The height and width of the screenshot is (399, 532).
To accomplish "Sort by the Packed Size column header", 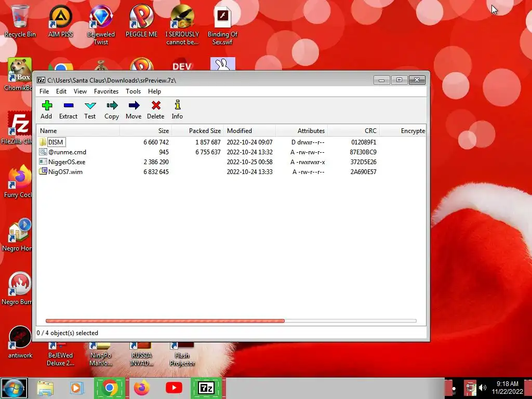I will pyautogui.click(x=198, y=130).
